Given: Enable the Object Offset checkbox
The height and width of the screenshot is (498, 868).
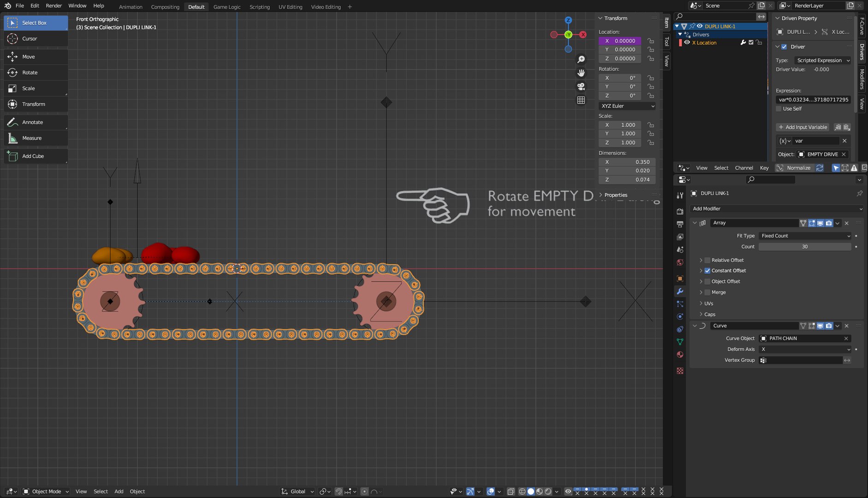Looking at the screenshot, I should (x=707, y=281).
